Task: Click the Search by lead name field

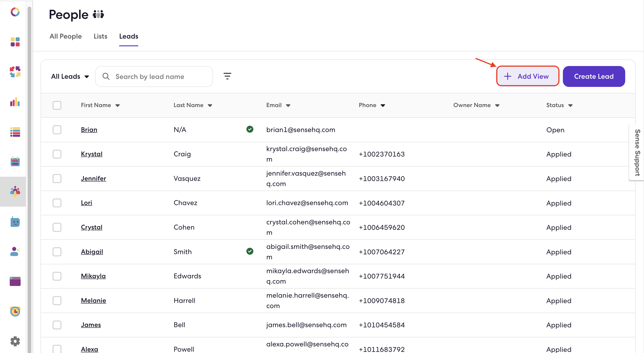Action: coord(154,76)
